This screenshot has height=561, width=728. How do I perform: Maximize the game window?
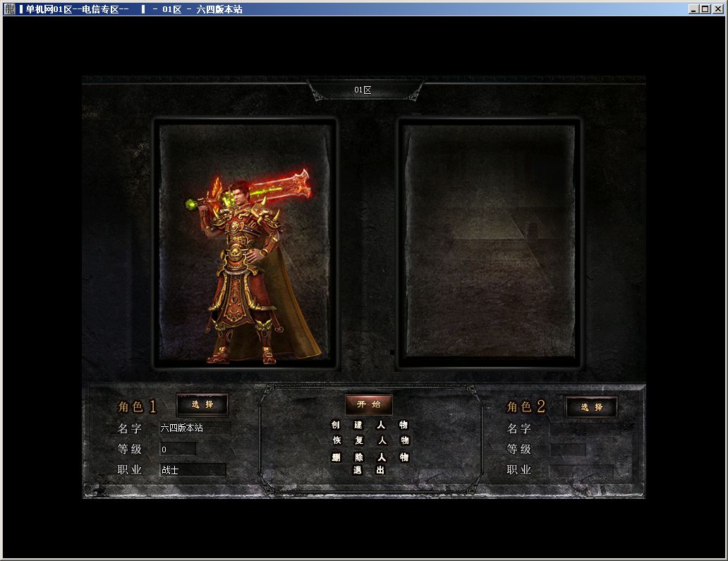coord(705,9)
